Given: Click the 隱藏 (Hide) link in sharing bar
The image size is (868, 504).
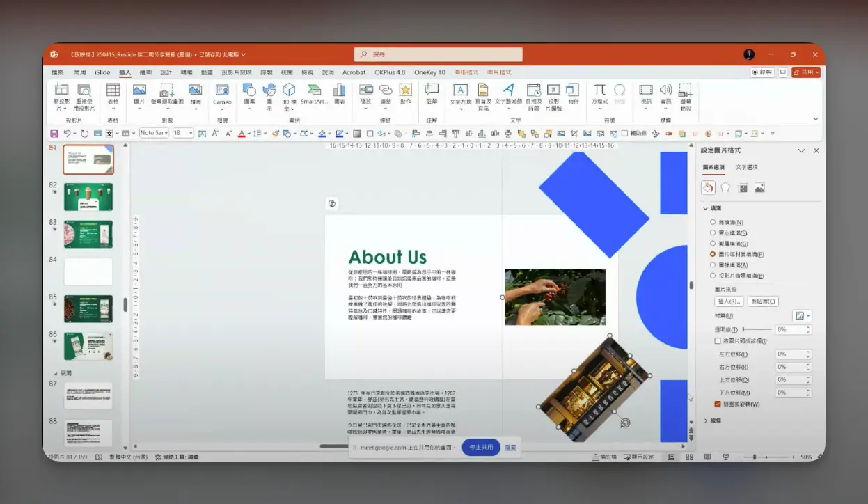Looking at the screenshot, I should [x=510, y=448].
